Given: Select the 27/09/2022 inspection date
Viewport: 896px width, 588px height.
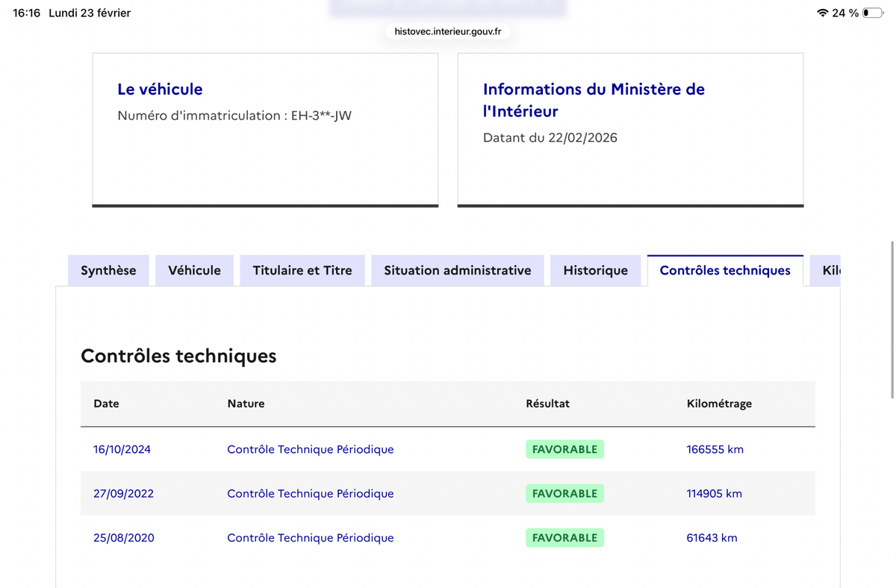Looking at the screenshot, I should pyautogui.click(x=123, y=493).
